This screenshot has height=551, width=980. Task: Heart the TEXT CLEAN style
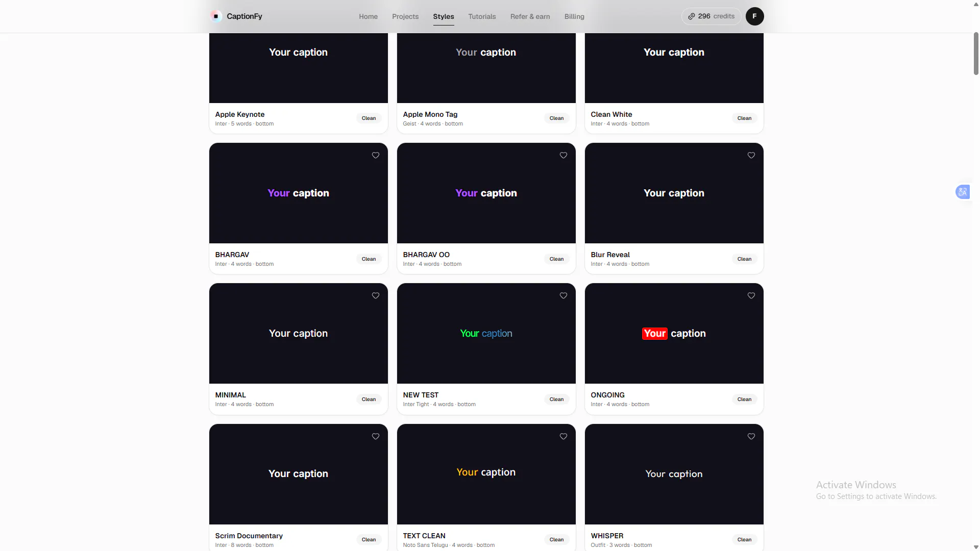coord(563,436)
